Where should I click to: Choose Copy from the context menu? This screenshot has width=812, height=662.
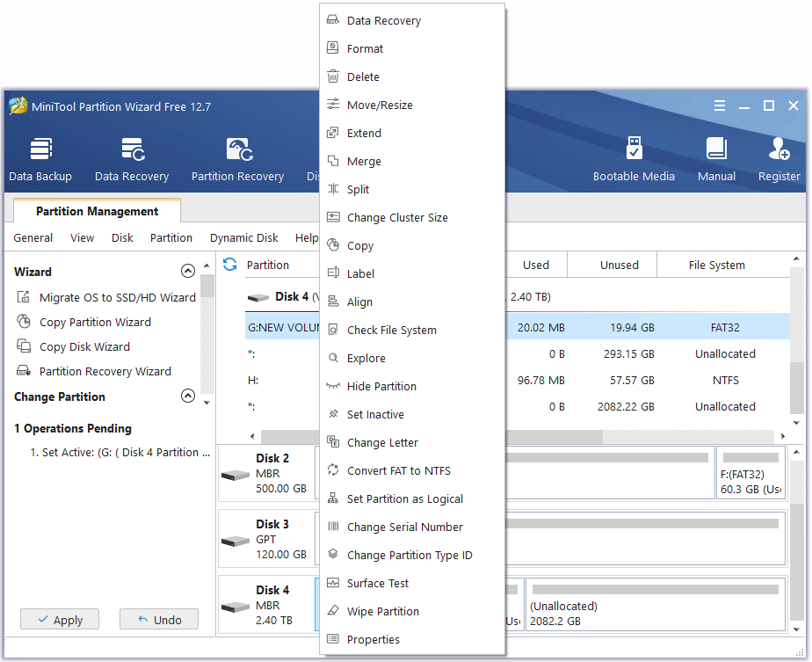click(412, 245)
